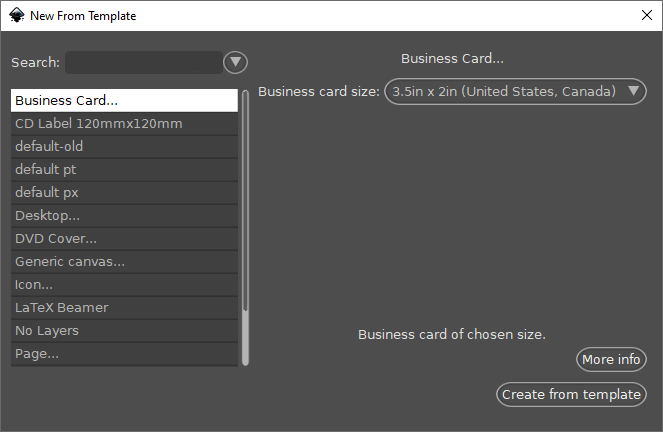The image size is (663, 432).
Task: Select the Business Card... template
Action: [124, 101]
